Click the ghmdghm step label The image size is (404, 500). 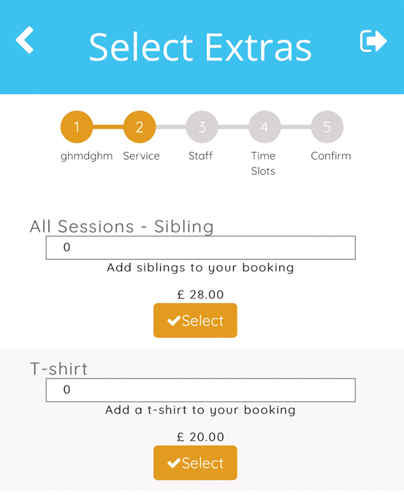pyautogui.click(x=86, y=156)
